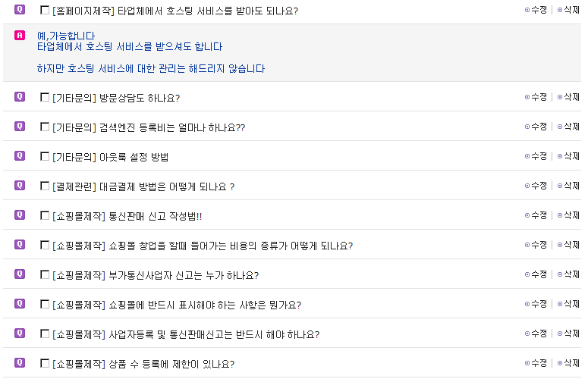
Task: Click the Q icon for 대금결제 방법 question
Action: click(20, 186)
